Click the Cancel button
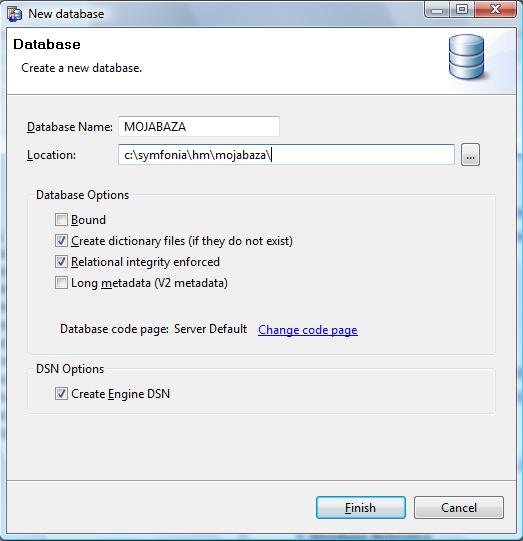Viewport: 523px width, 541px height. click(x=459, y=508)
